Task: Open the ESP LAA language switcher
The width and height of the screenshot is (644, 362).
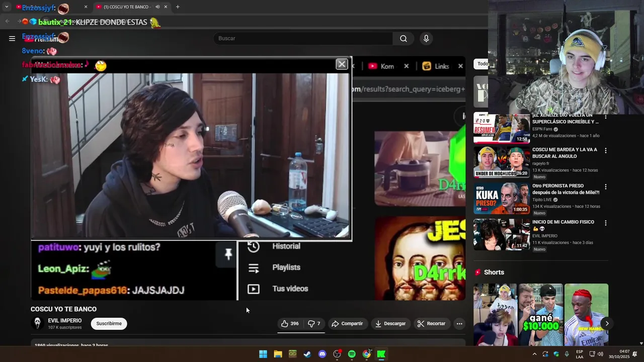Action: [580, 354]
